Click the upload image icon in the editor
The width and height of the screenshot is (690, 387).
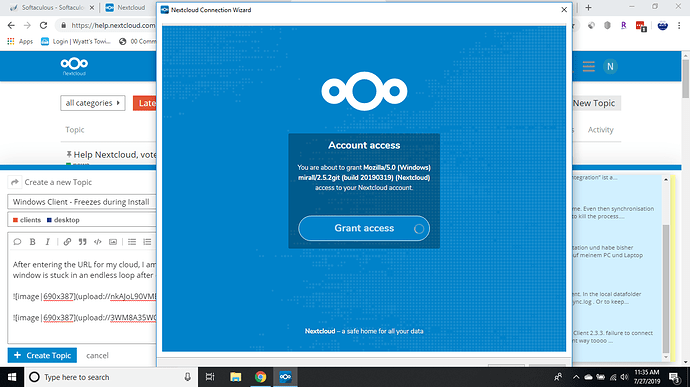(113, 242)
